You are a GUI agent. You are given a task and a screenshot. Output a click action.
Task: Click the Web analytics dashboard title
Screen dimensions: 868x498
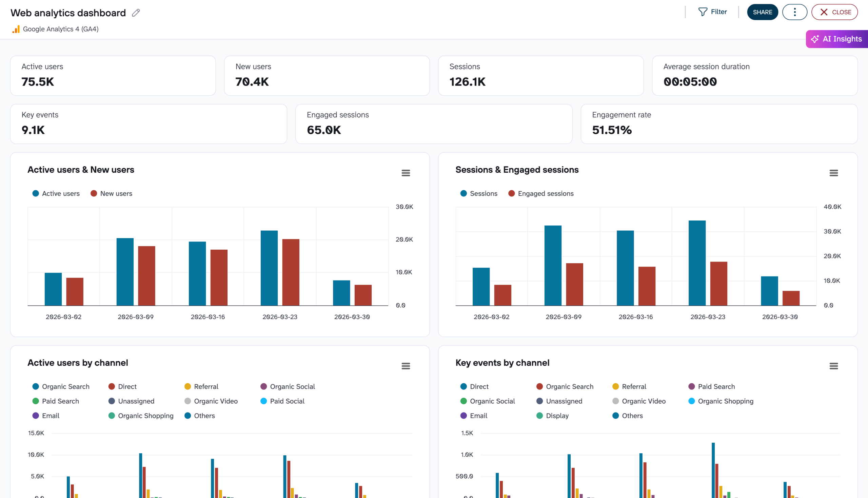pyautogui.click(x=68, y=13)
